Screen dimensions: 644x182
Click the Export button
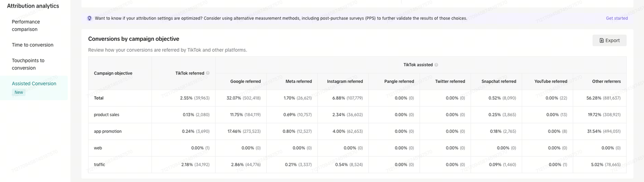point(609,40)
